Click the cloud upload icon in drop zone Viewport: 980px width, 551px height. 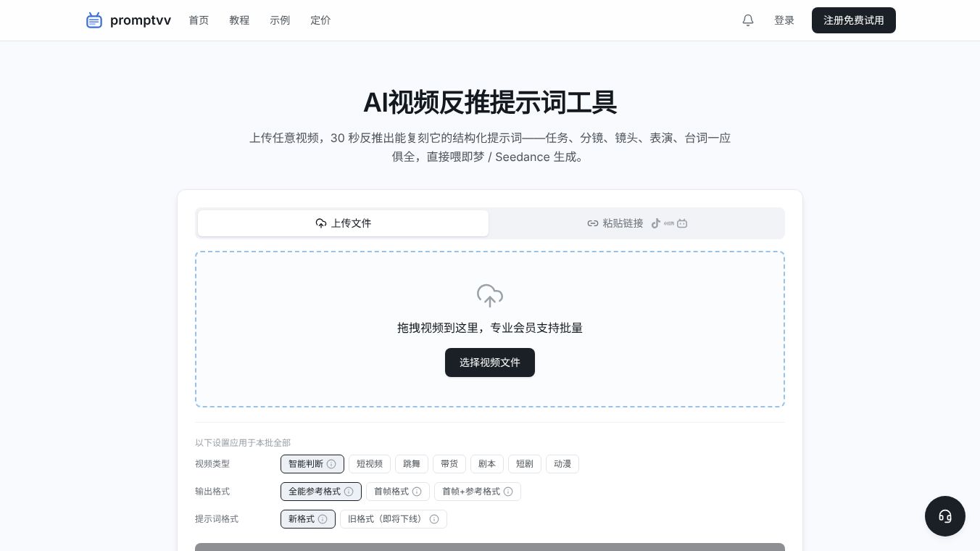490,296
